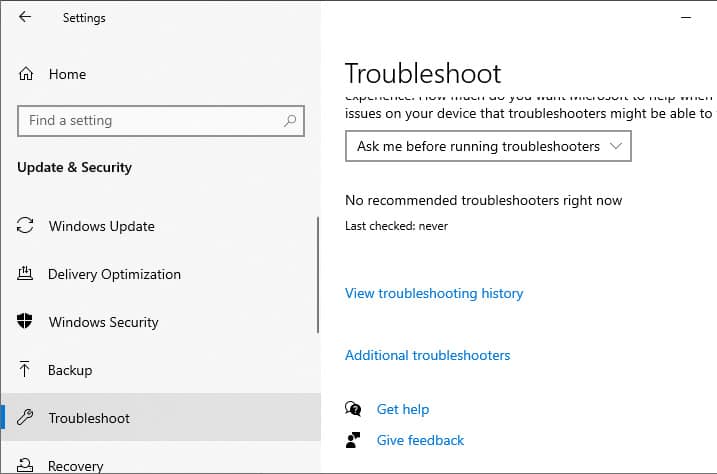Screen dimensions: 717x474
Task: Open Ask me before running troubleshooters dropdown
Action: pos(488,146)
